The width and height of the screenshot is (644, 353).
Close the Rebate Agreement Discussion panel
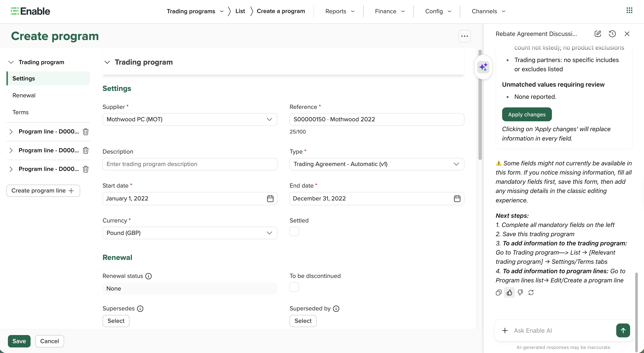(x=627, y=34)
